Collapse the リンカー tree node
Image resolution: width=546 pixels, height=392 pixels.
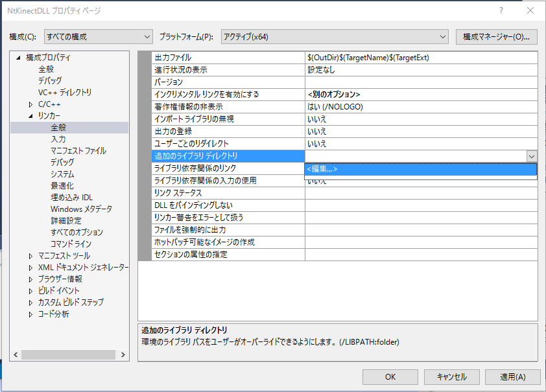pyautogui.click(x=30, y=116)
